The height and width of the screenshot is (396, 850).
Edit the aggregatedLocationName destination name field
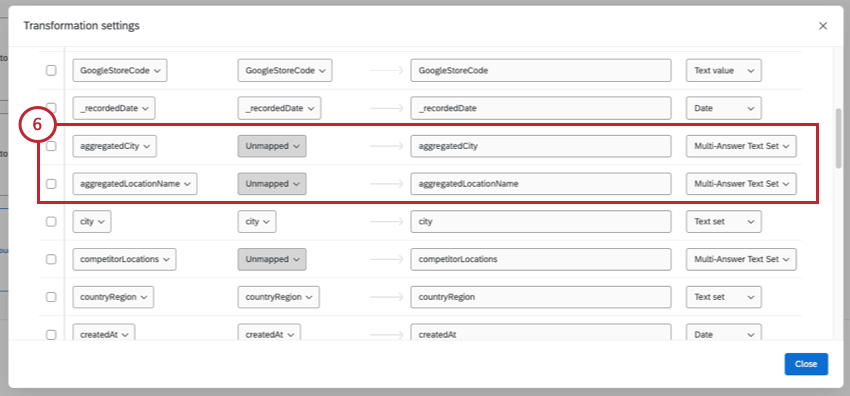540,184
